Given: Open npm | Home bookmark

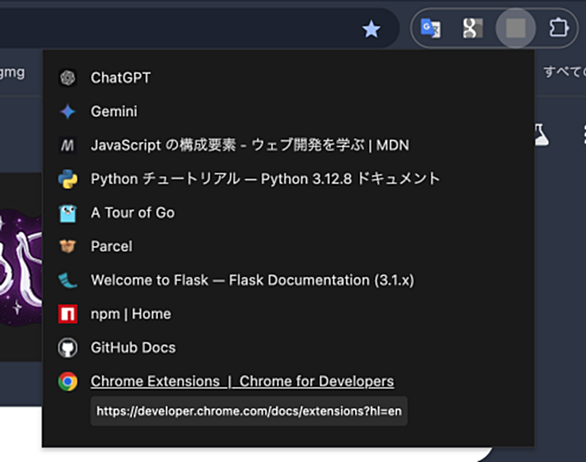Looking at the screenshot, I should tap(131, 314).
